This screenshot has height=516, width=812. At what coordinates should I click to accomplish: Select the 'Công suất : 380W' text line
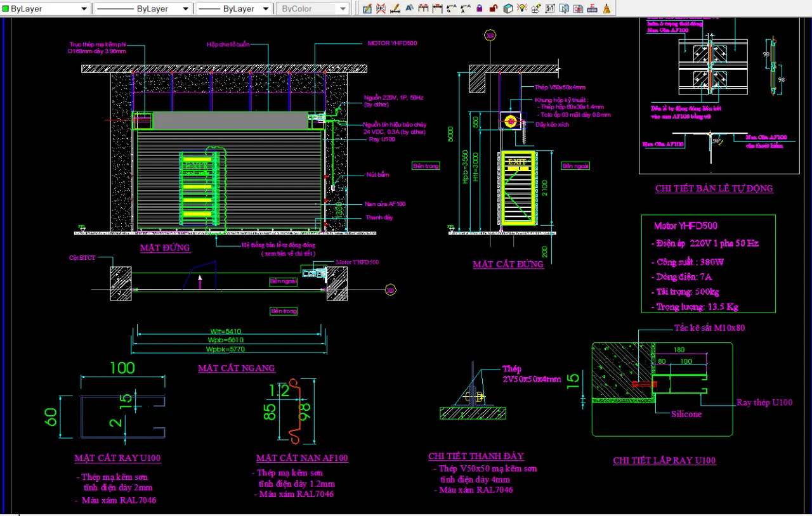coord(689,262)
